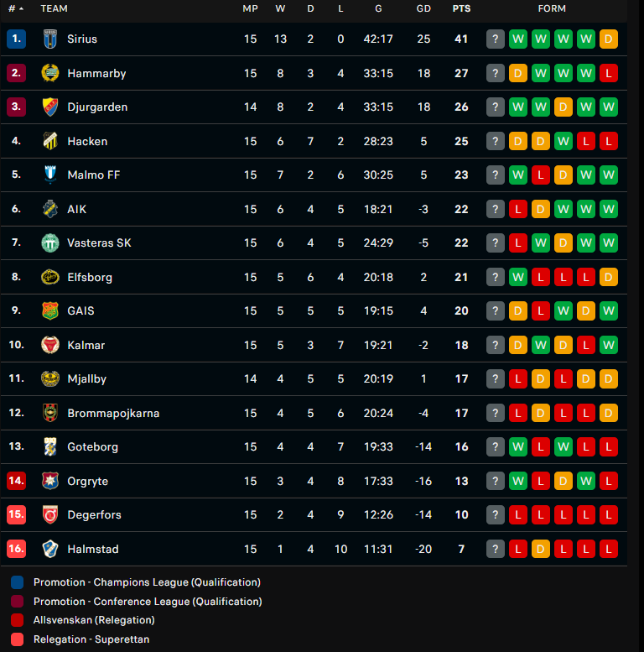Select the AIK club emblem

coord(50,209)
